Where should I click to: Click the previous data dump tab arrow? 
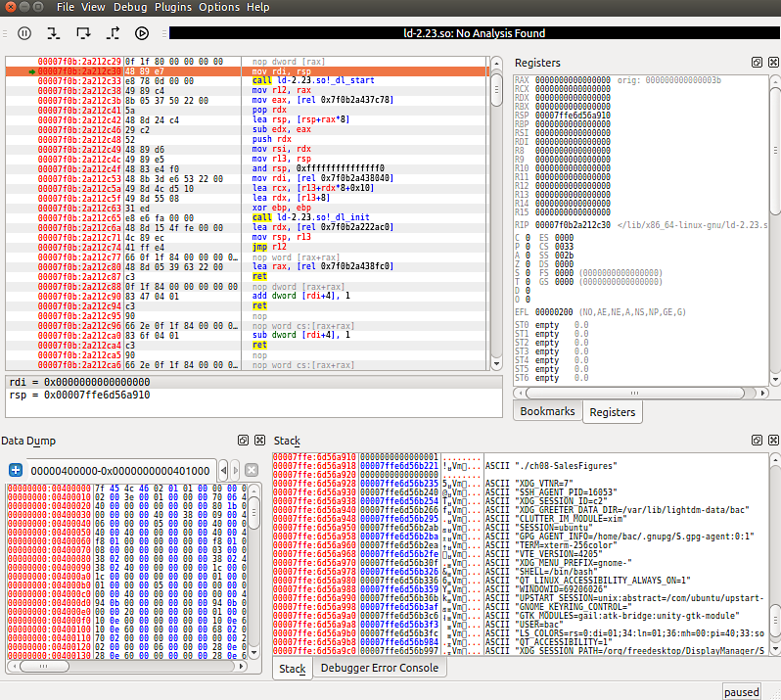(224, 470)
